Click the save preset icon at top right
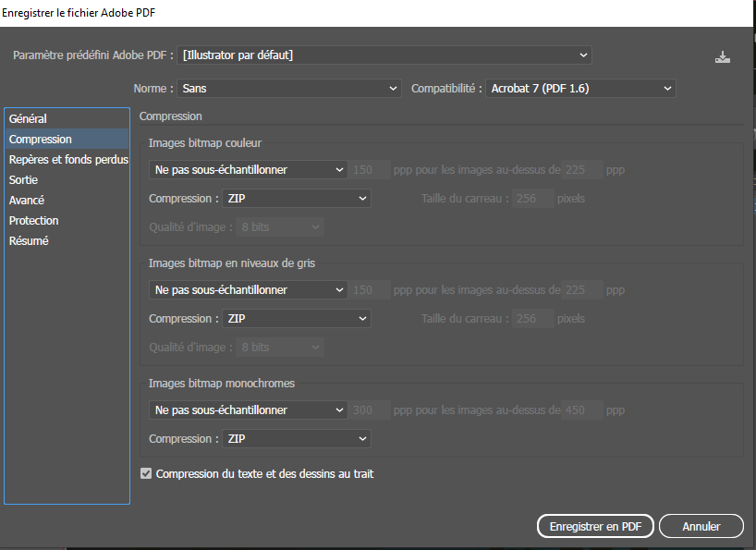Viewport: 756px width, 550px height. pos(722,57)
